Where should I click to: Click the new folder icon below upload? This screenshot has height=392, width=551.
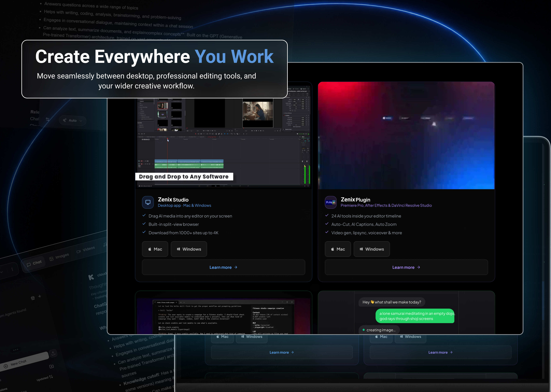(52, 366)
